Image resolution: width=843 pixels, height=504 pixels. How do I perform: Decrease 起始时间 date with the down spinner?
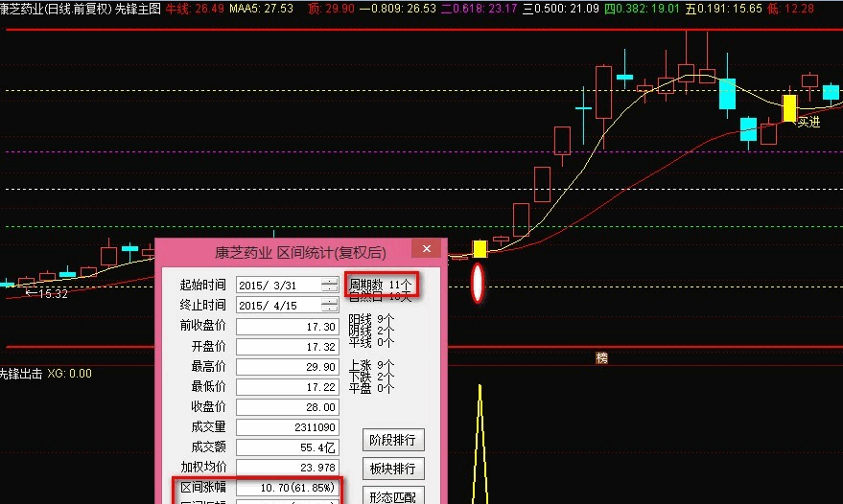click(x=330, y=289)
